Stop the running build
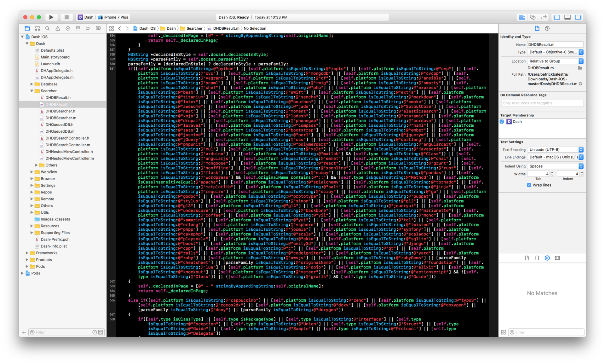 tap(66, 17)
